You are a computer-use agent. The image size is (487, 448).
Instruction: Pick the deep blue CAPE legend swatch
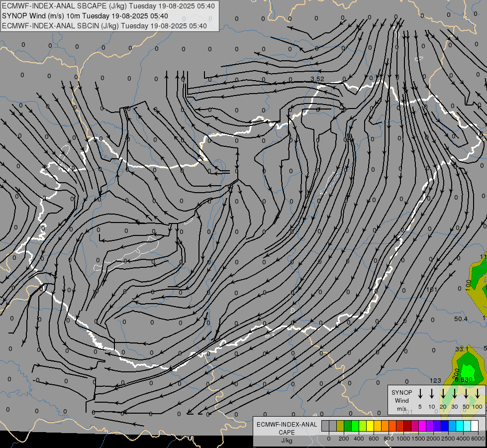click(444, 426)
